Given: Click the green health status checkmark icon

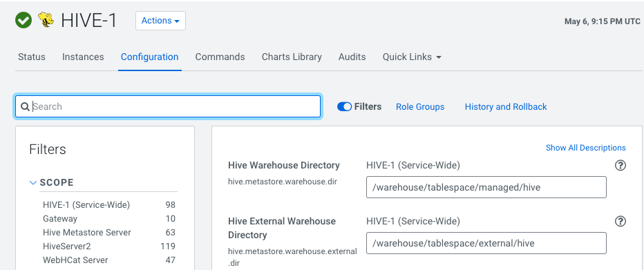Looking at the screenshot, I should pyautogui.click(x=23, y=20).
